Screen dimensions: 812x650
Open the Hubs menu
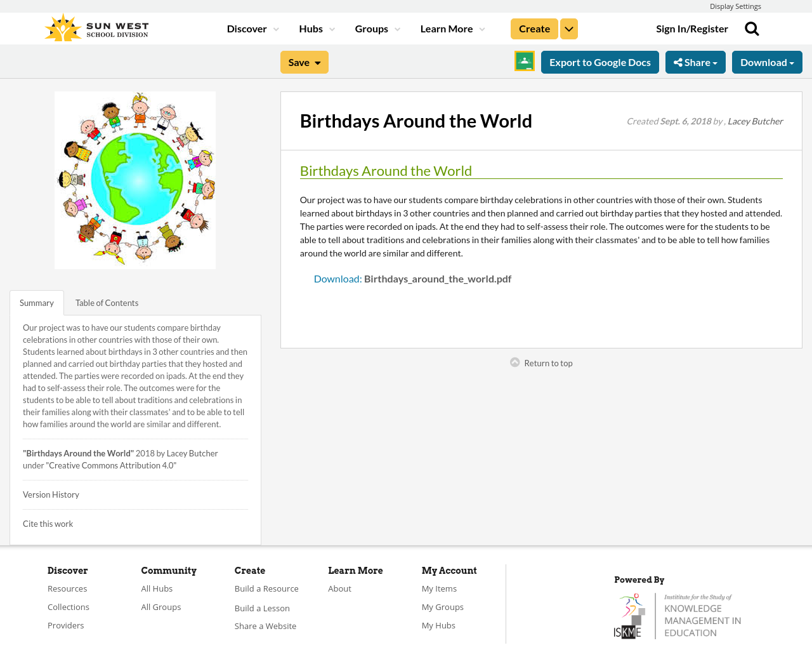(316, 27)
